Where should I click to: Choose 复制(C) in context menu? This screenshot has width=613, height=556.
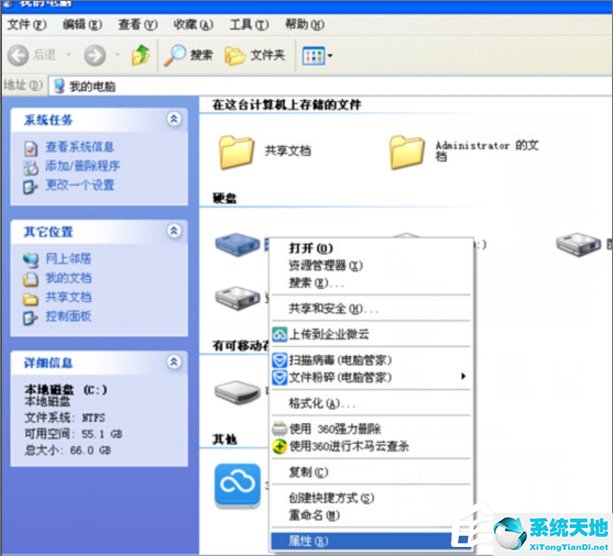coord(371,472)
